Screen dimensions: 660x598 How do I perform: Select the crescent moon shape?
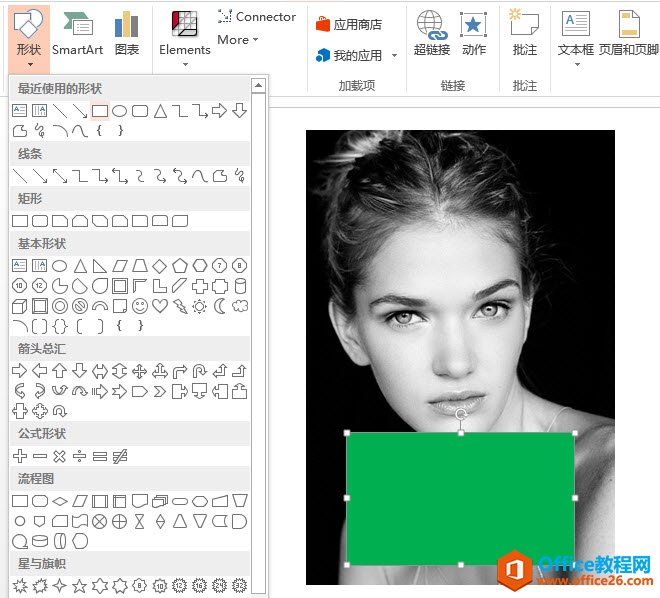click(x=219, y=306)
